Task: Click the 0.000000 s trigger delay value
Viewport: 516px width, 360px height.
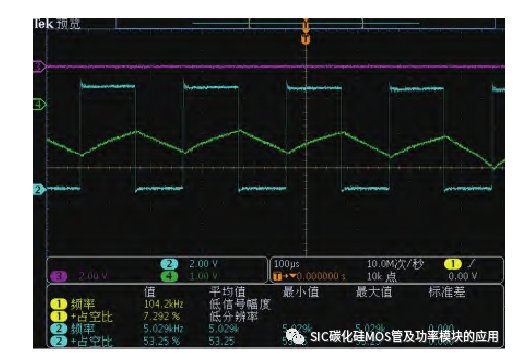Action: coord(321,276)
